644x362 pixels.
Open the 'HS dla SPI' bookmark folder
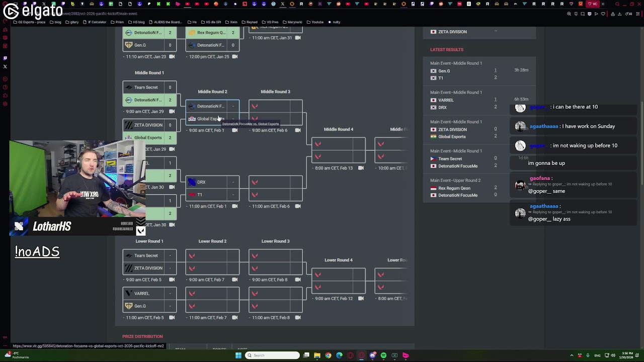[210, 22]
